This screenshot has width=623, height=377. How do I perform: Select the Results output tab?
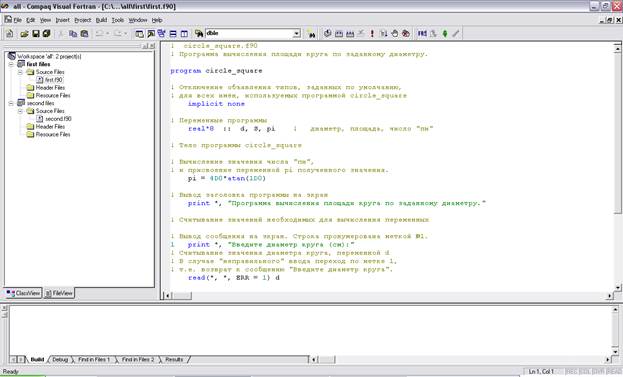174,360
